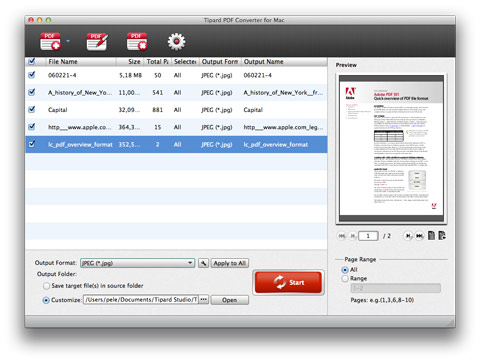Uncheck the lc_pdf_overview_format file checkbox
The height and width of the screenshot is (362, 480).
[x=32, y=144]
